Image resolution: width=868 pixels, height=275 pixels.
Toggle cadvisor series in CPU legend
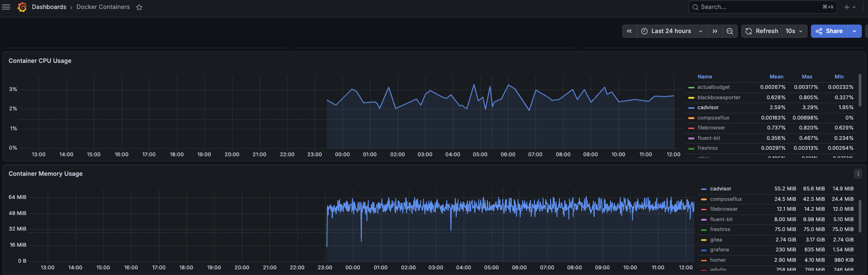(708, 108)
